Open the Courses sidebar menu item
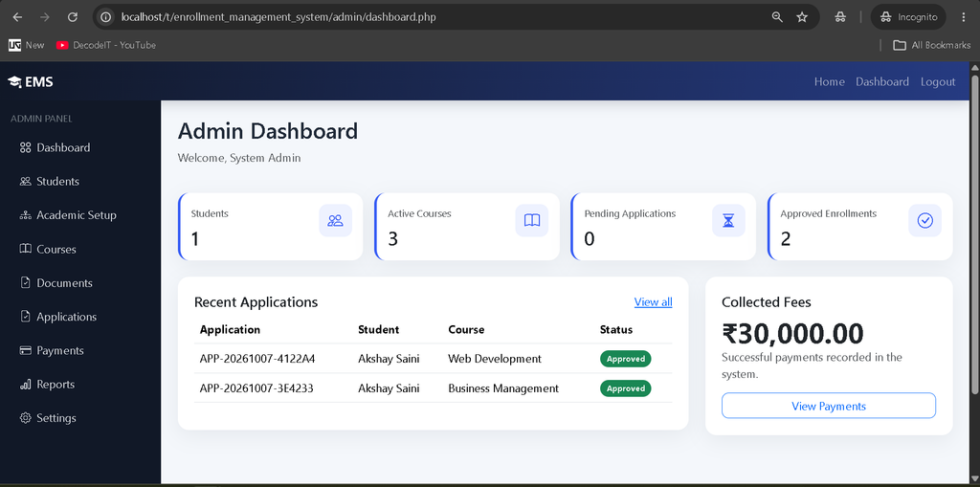Screen dimensions: 980x487 tap(80, 249)
